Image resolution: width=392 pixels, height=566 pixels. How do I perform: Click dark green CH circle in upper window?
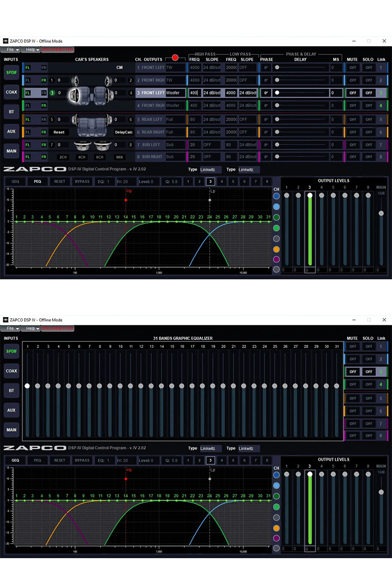click(x=276, y=217)
